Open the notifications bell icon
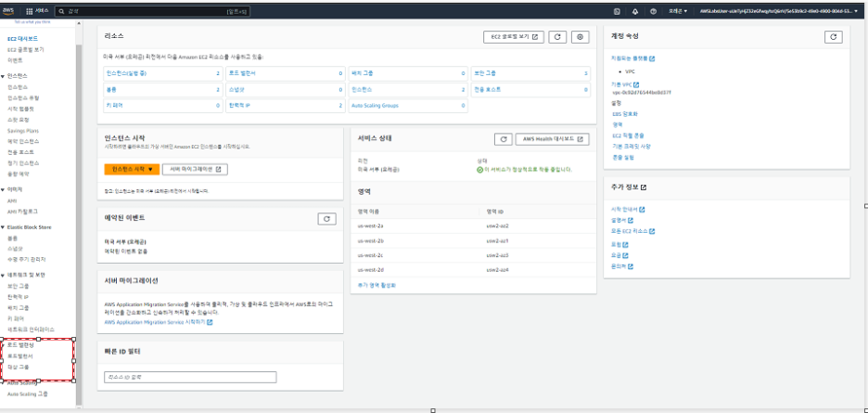This screenshot has width=868, height=413. 635,11
